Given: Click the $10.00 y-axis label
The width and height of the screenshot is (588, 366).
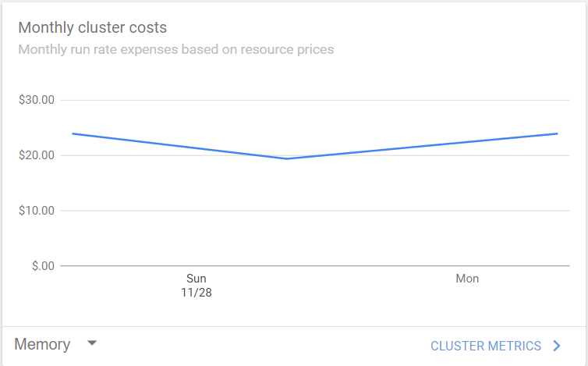Looking at the screenshot, I should 36,211.
